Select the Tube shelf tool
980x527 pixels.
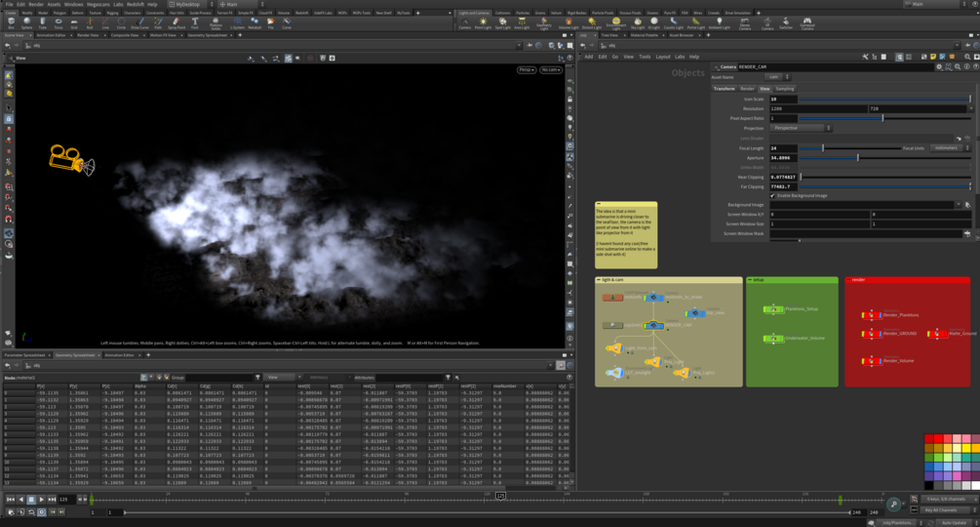tap(43, 23)
